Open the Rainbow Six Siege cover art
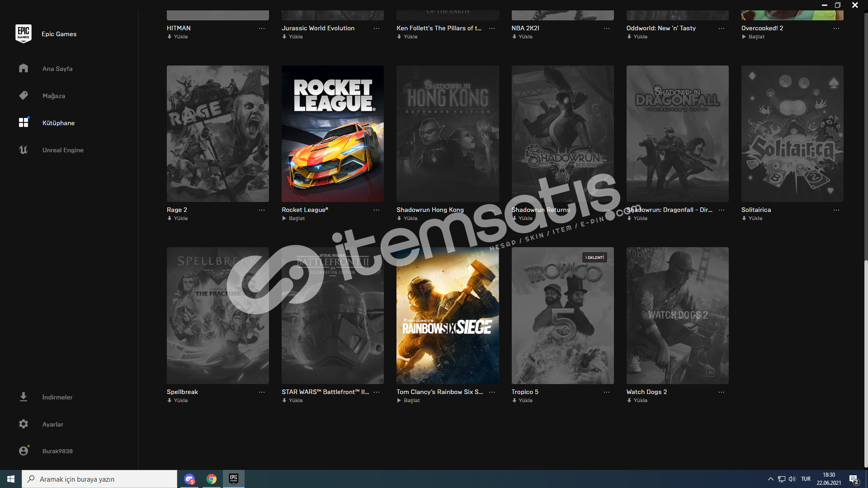The width and height of the screenshot is (868, 488). (448, 315)
